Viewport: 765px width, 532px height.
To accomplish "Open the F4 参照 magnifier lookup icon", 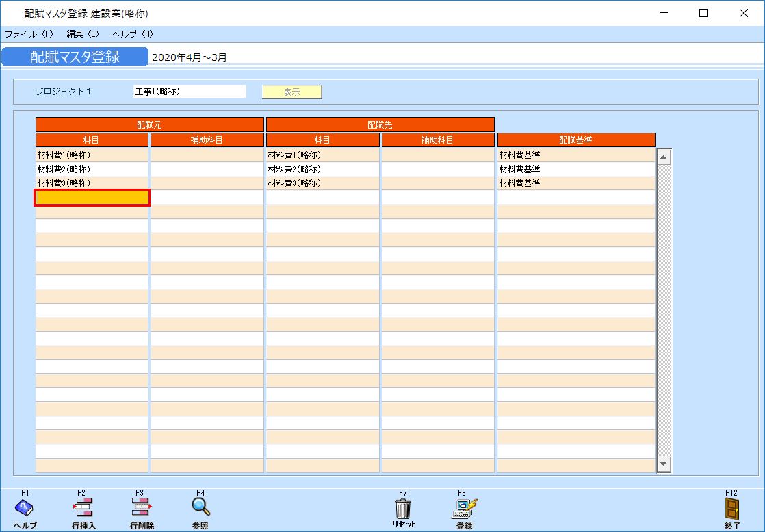I will click(200, 507).
